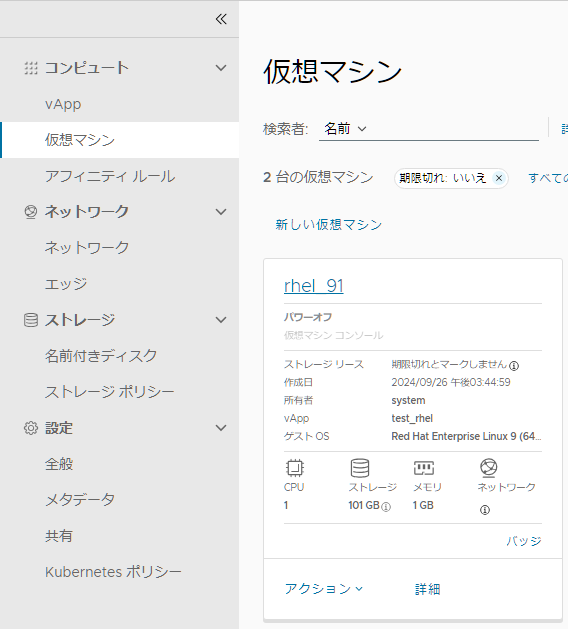This screenshot has width=568, height=629.
Task: Click the CPU chip icon on rhel_91 card
Action: coord(295,468)
